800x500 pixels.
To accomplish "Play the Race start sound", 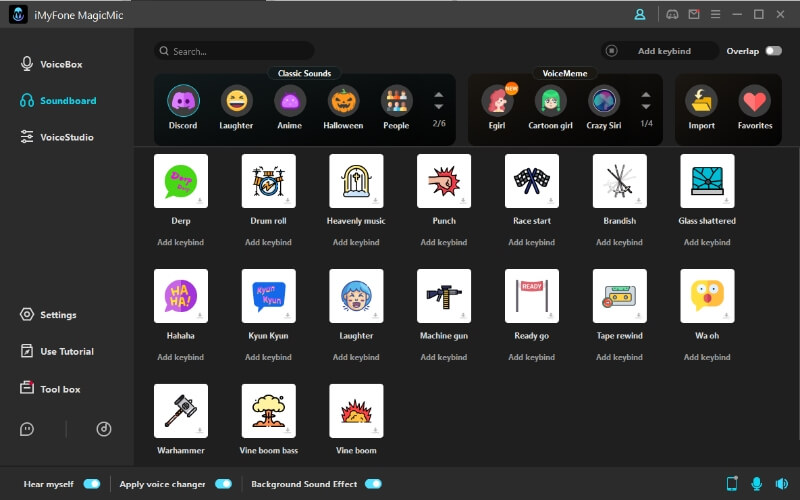I will pyautogui.click(x=532, y=181).
